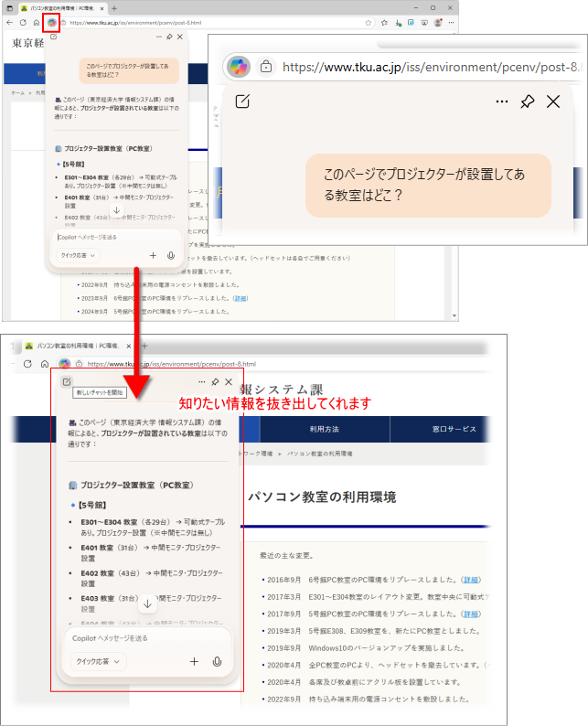Open 利用方法 navigation menu item

(x=324, y=429)
